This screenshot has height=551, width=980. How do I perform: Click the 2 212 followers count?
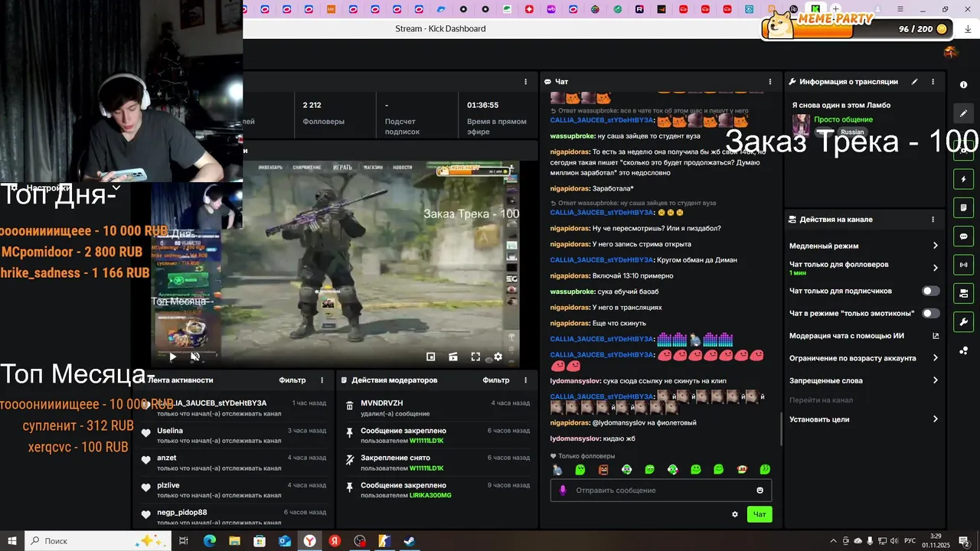[312, 105]
